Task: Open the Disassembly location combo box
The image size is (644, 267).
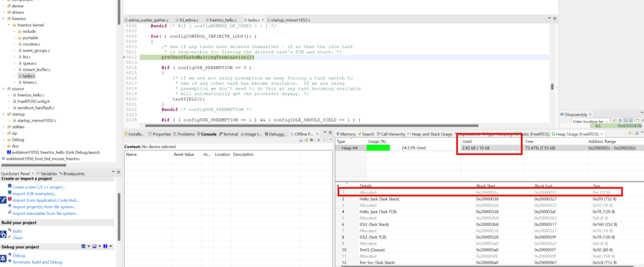Action: 590,121
